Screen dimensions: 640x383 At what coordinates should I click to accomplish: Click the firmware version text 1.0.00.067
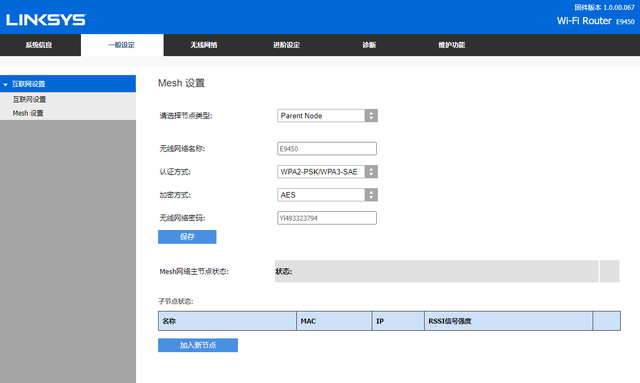click(x=604, y=7)
